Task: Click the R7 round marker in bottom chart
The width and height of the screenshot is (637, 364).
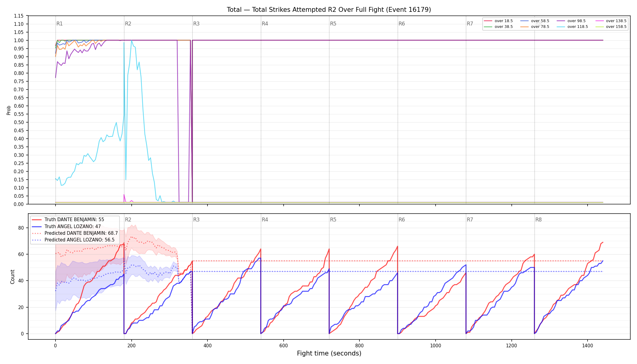Action: (470, 220)
